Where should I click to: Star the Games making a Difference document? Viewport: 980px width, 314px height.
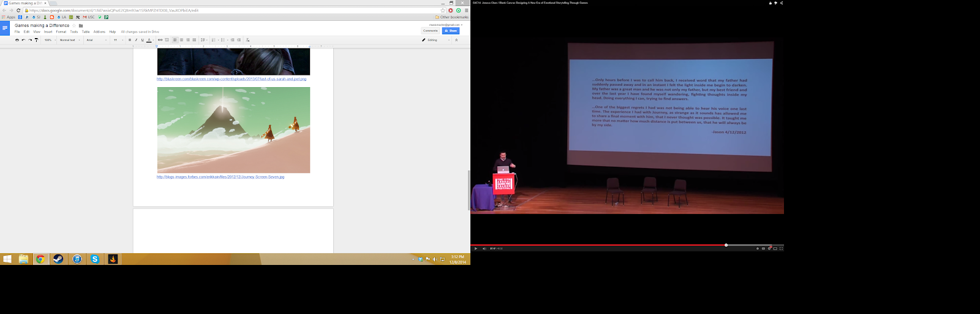point(74,26)
